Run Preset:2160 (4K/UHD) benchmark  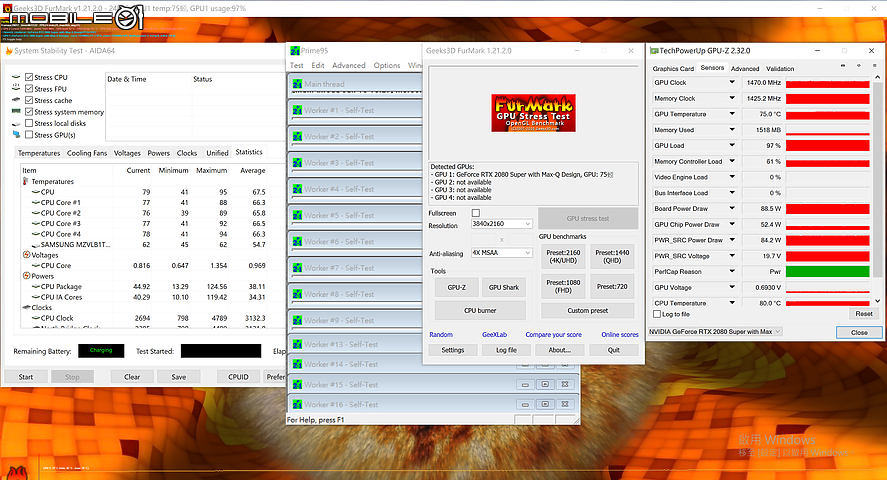point(563,257)
